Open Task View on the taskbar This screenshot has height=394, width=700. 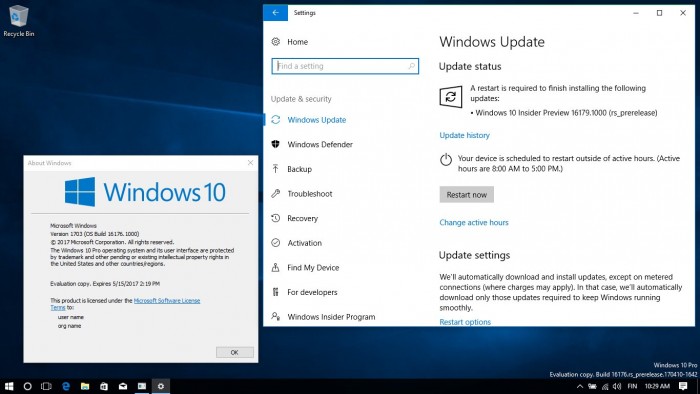point(46,386)
